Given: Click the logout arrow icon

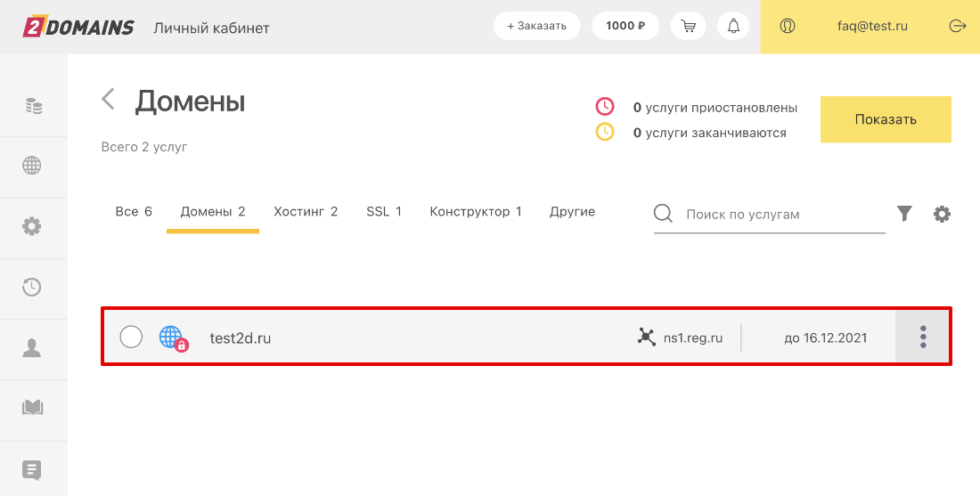Looking at the screenshot, I should 958,26.
